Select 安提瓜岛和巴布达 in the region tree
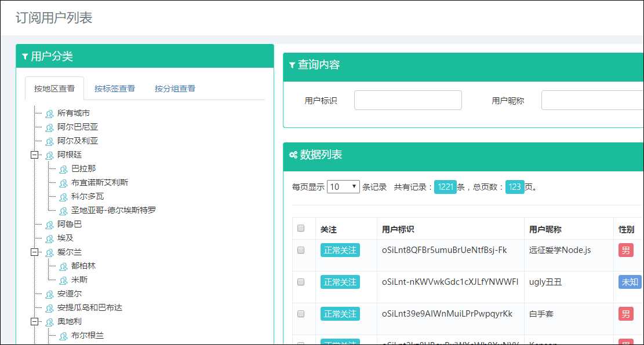Viewport: 644px width, 345px height. (x=90, y=308)
